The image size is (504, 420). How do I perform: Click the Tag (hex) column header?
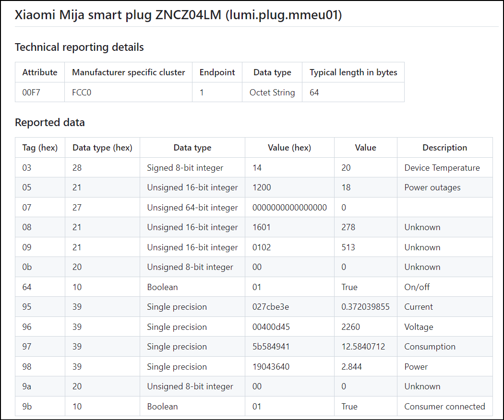coord(40,148)
